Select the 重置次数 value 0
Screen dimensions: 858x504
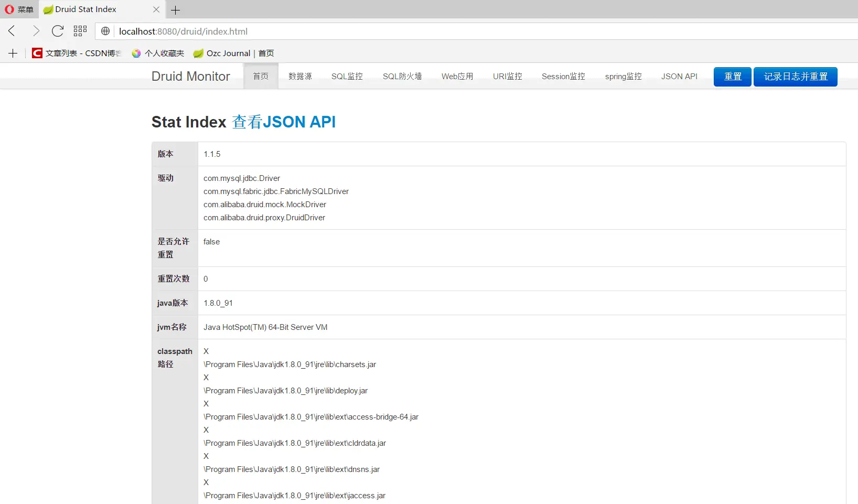(206, 279)
